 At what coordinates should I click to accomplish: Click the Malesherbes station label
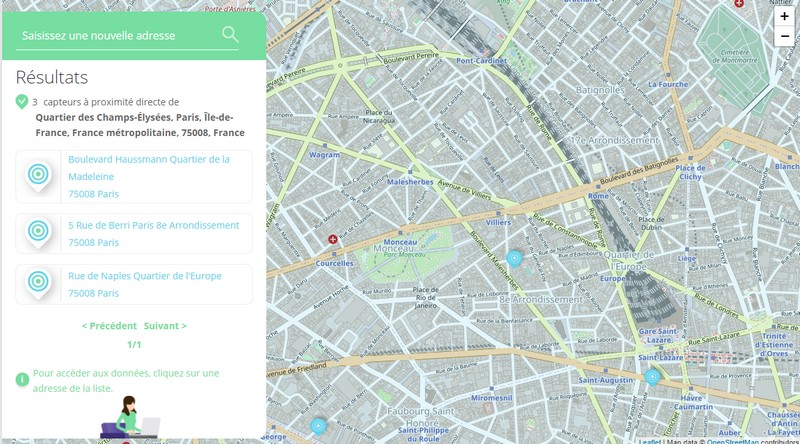click(410, 182)
